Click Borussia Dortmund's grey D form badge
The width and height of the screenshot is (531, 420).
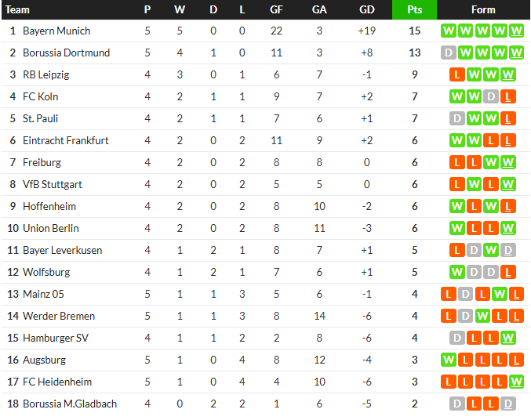pyautogui.click(x=449, y=52)
